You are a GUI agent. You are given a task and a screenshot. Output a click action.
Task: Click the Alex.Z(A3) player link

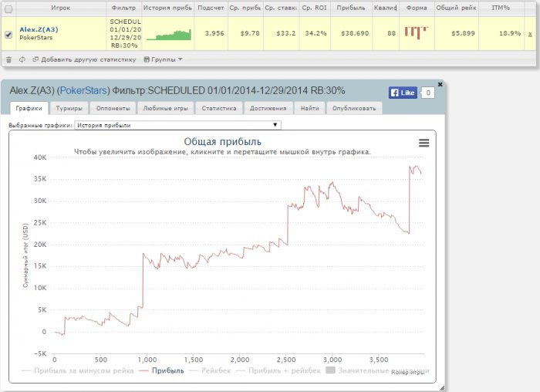[40, 29]
